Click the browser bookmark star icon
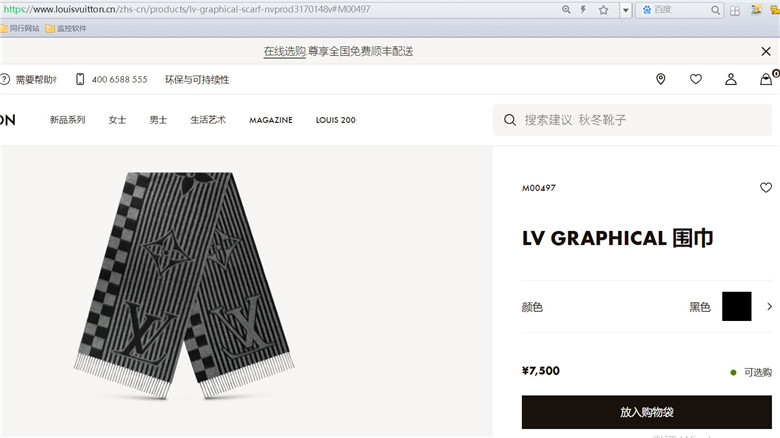This screenshot has height=438, width=780. point(603,10)
